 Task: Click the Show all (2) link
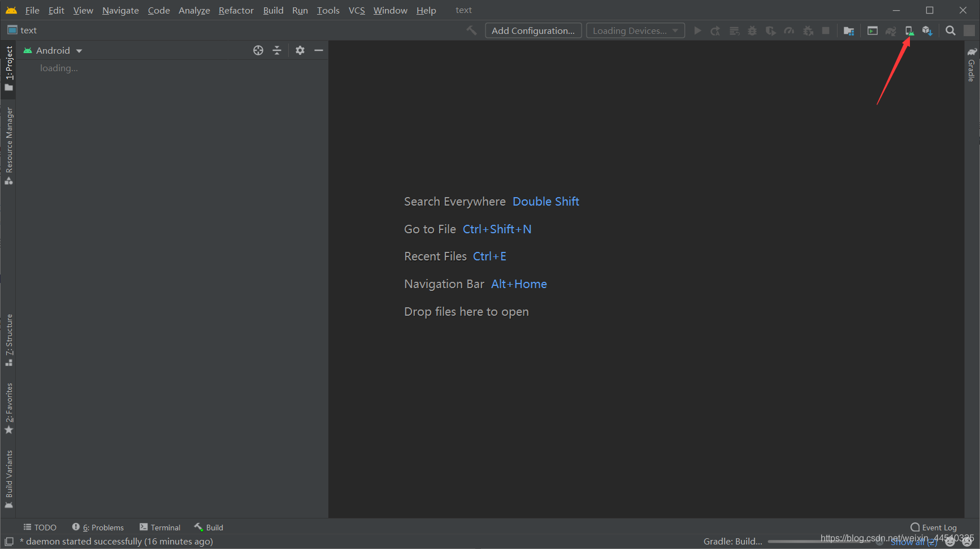pyautogui.click(x=914, y=542)
